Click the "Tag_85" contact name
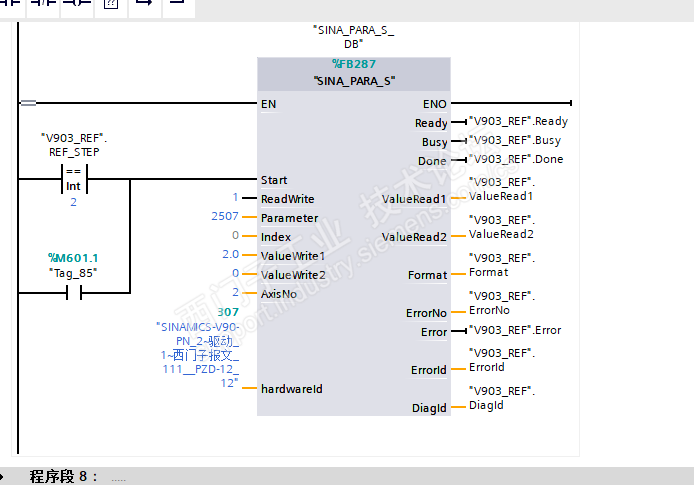694x485 pixels. (x=73, y=273)
